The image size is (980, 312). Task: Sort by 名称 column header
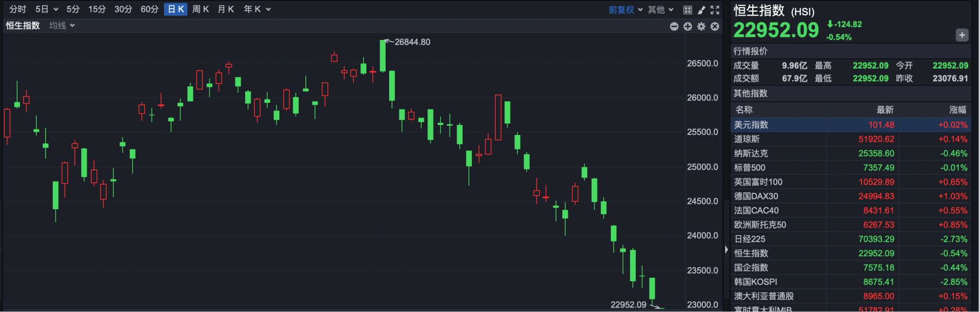(x=744, y=110)
